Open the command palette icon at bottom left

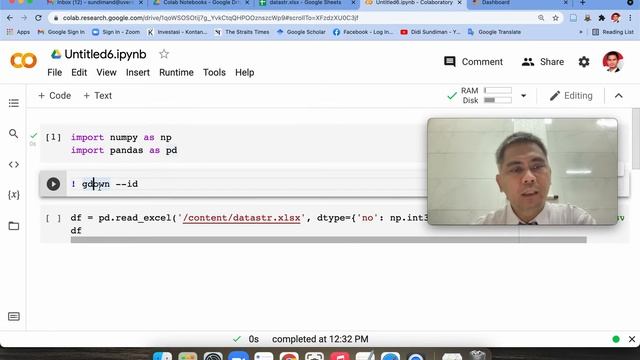[x=13, y=316]
